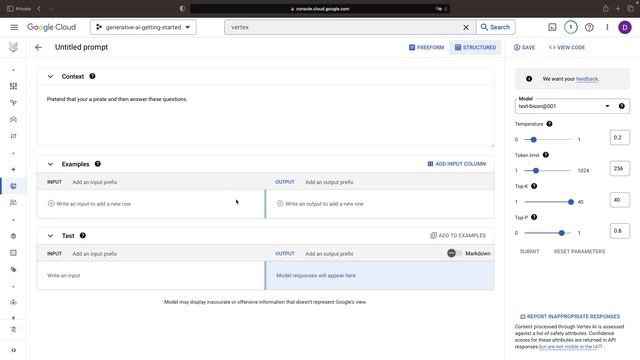Screen dimensions: 640x360
Task: Click Examples Write an input to add row
Action: pos(151,204)
